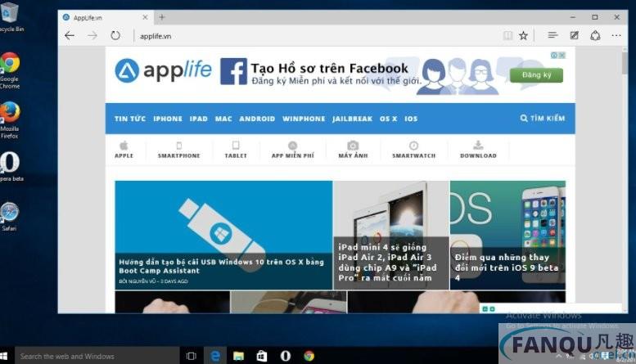Open ANDROID menu item
Image resolution: width=636 pixels, height=364 pixels.
tap(257, 119)
